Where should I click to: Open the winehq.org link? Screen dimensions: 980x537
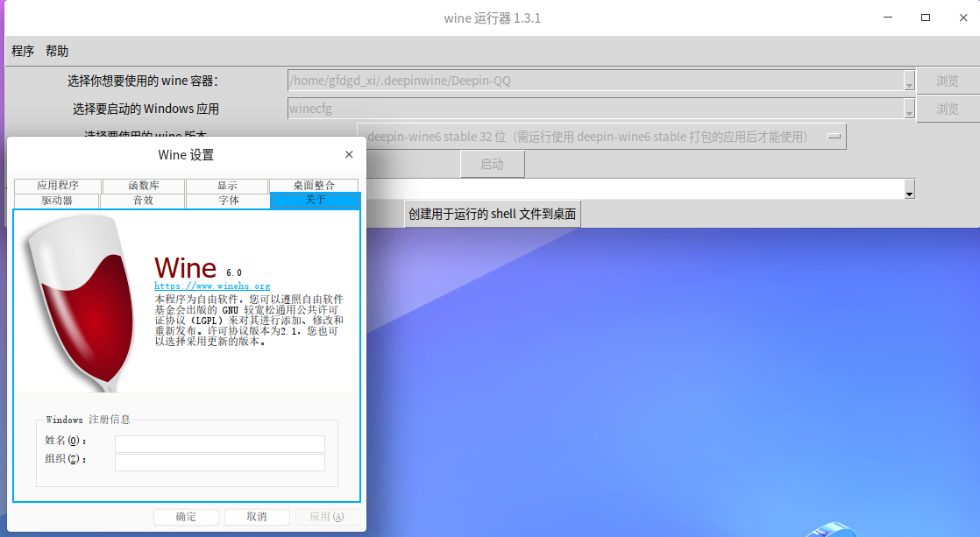tap(212, 286)
